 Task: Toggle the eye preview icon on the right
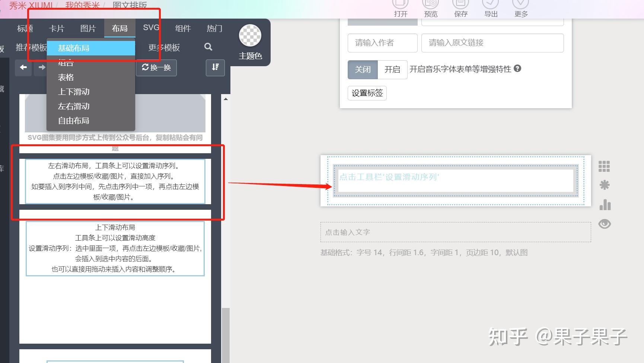[x=604, y=224]
